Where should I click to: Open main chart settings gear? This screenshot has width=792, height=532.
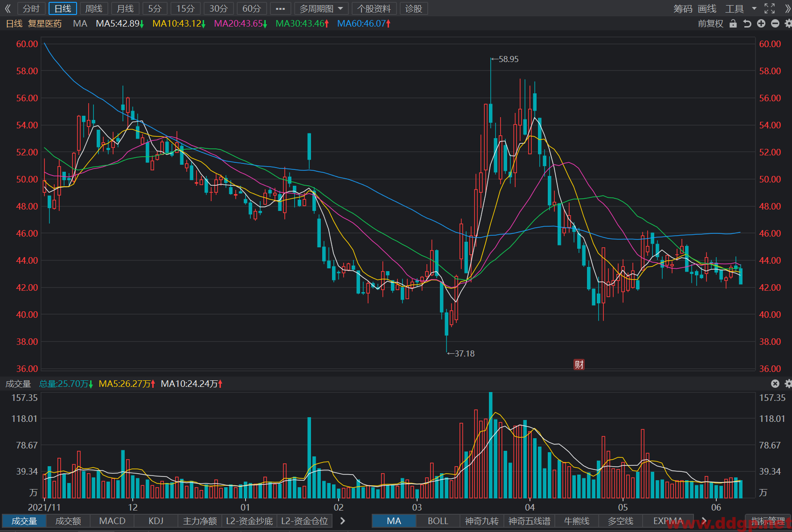coord(788,23)
